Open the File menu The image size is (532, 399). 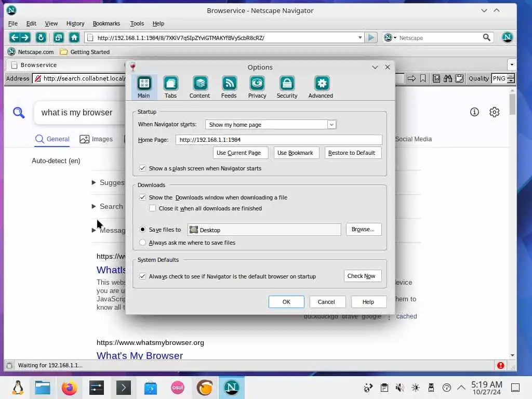click(x=13, y=23)
